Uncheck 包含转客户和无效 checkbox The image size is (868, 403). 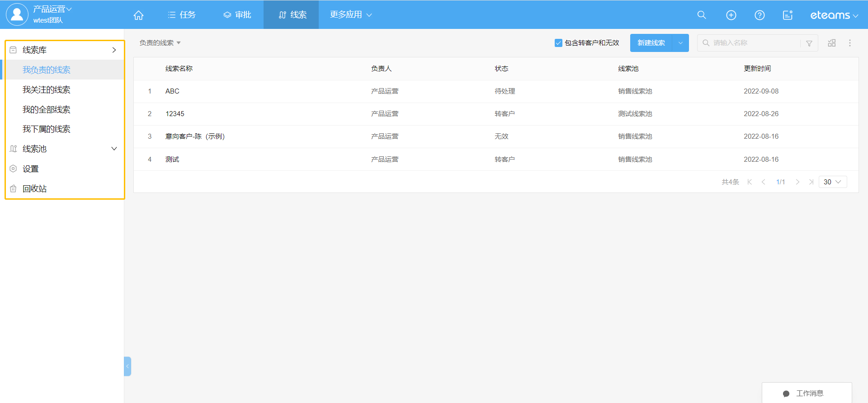pos(558,43)
